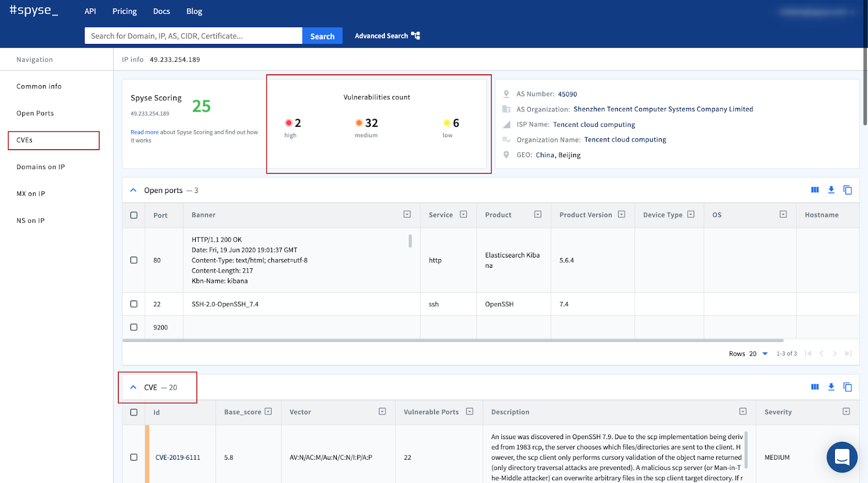Change Rows per page dropdown
Viewport: 868px width, 483px height.
(x=759, y=353)
